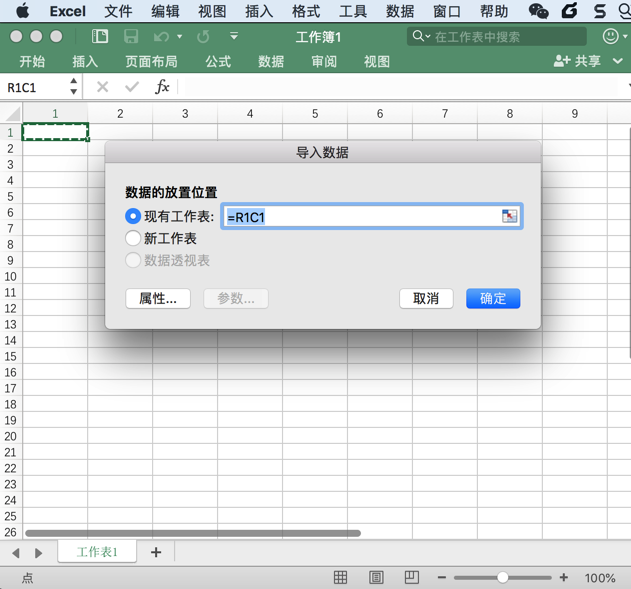Go to next sheet with right arrow
Viewport: 631px width, 589px height.
pyautogui.click(x=38, y=553)
